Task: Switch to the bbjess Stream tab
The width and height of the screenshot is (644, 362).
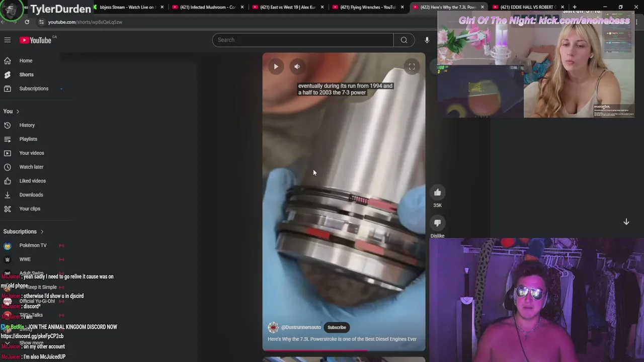Action: coord(127,7)
